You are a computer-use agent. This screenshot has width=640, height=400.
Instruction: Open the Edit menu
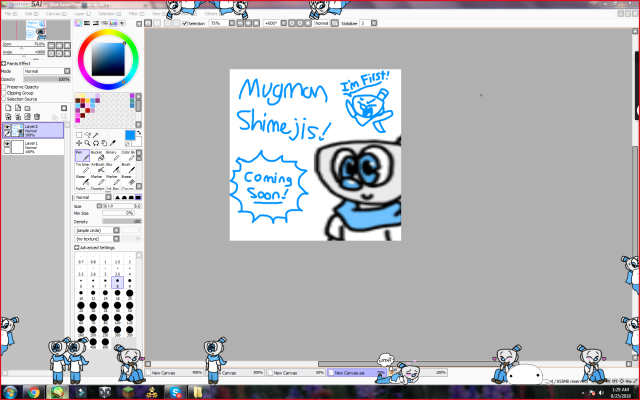(31, 13)
